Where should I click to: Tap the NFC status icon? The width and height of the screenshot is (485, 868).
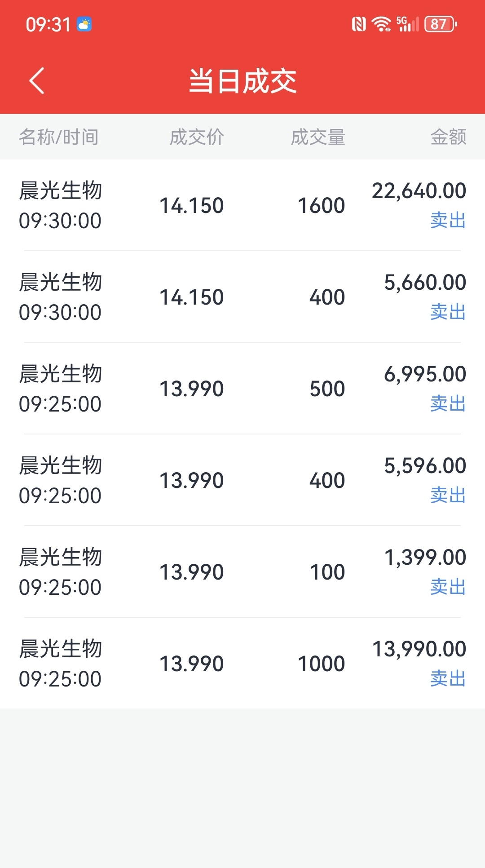click(359, 24)
